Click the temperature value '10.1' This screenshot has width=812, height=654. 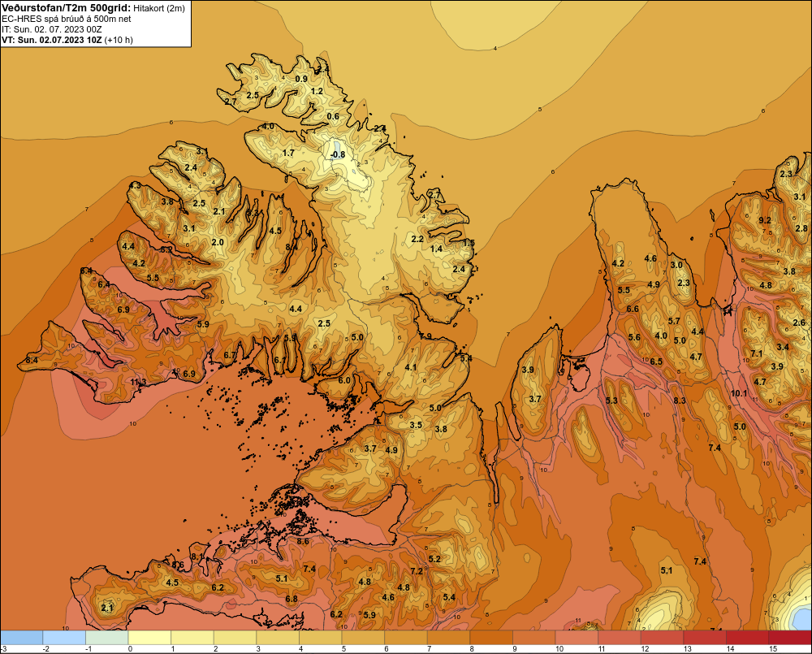739,393
